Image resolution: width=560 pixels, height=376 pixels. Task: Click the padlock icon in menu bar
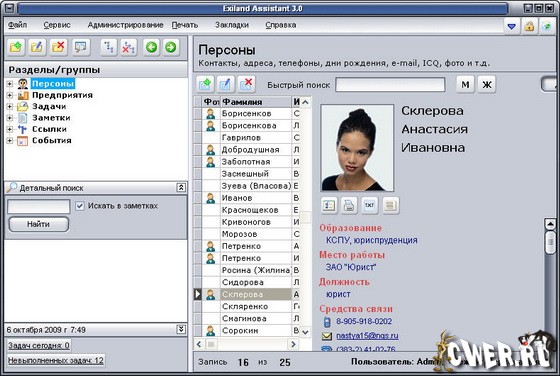[x=529, y=26]
